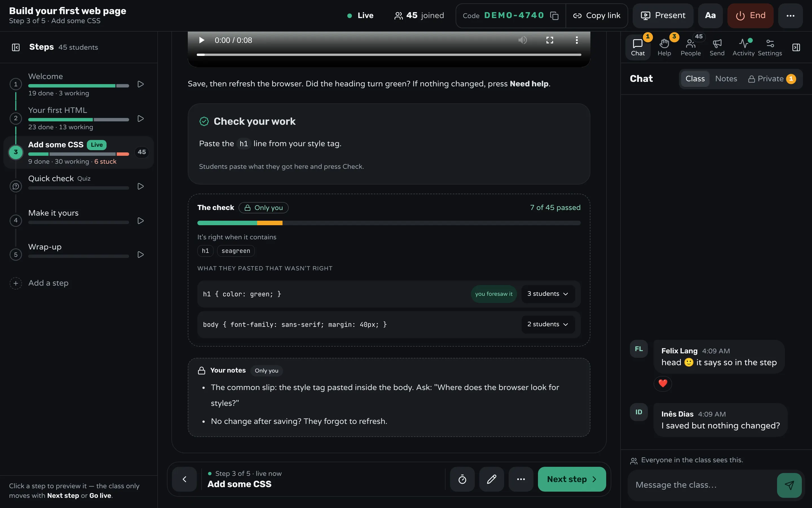This screenshot has height=508, width=812.
Task: End the live session
Action: [750, 16]
